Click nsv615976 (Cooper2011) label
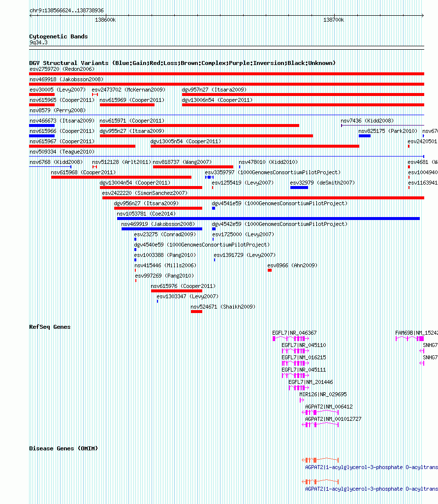438x504 pixels. [183, 286]
